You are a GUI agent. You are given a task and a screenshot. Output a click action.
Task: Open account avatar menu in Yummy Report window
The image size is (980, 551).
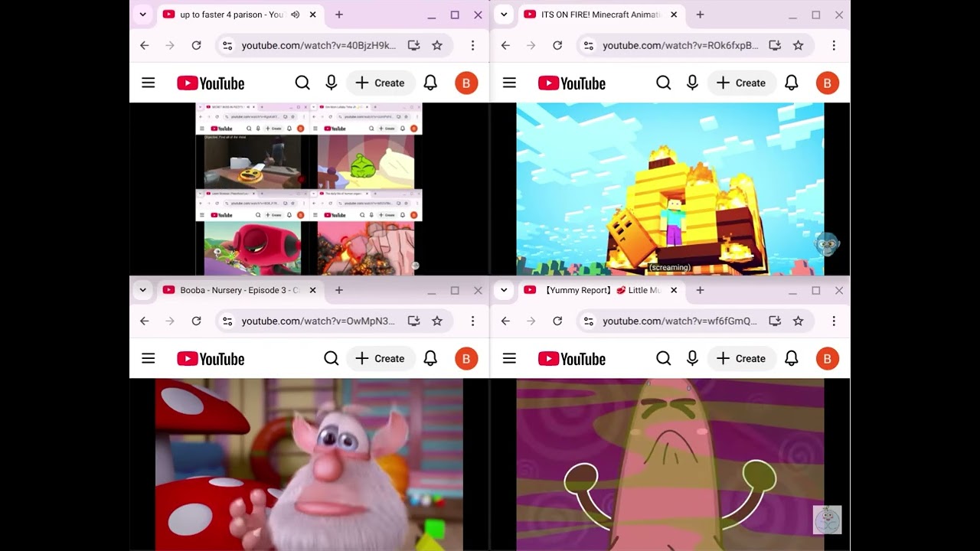point(827,358)
